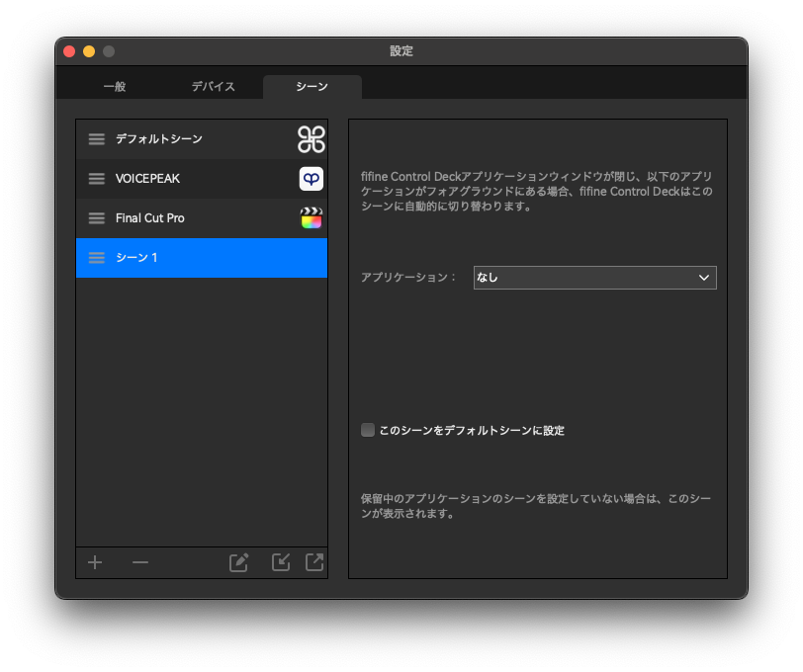This screenshot has width=803, height=672.
Task: Click the Final Cut Pro app icon
Action: [311, 217]
